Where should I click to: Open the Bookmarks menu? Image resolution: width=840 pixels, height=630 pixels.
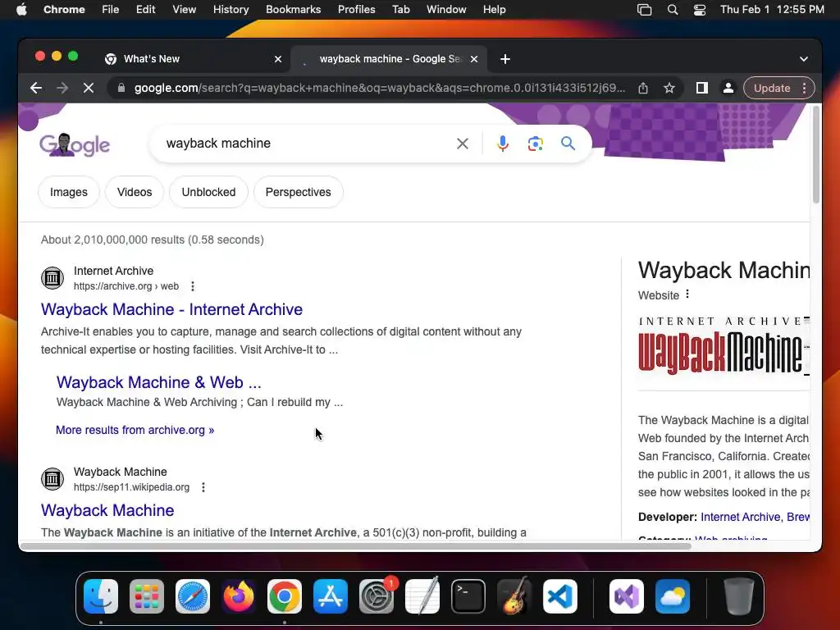(x=294, y=10)
